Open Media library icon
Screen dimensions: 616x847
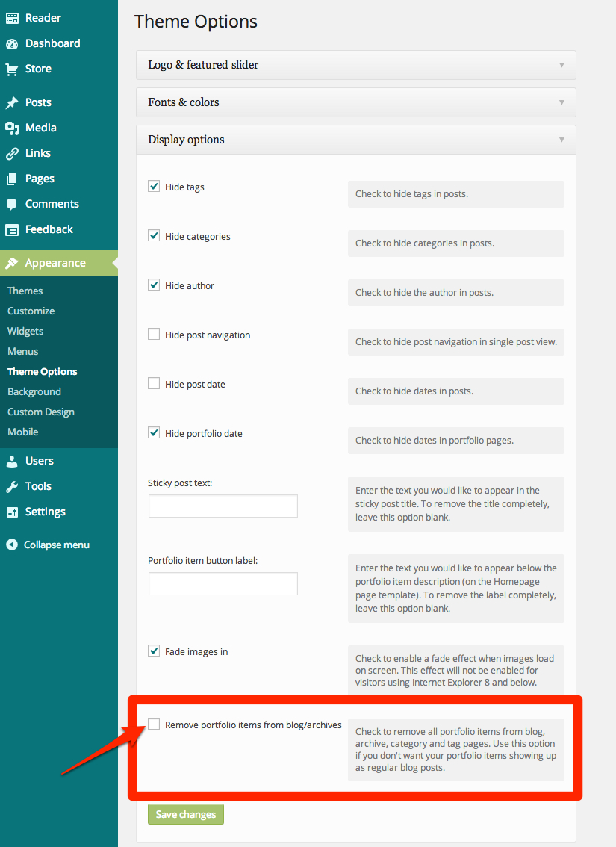pyautogui.click(x=12, y=128)
